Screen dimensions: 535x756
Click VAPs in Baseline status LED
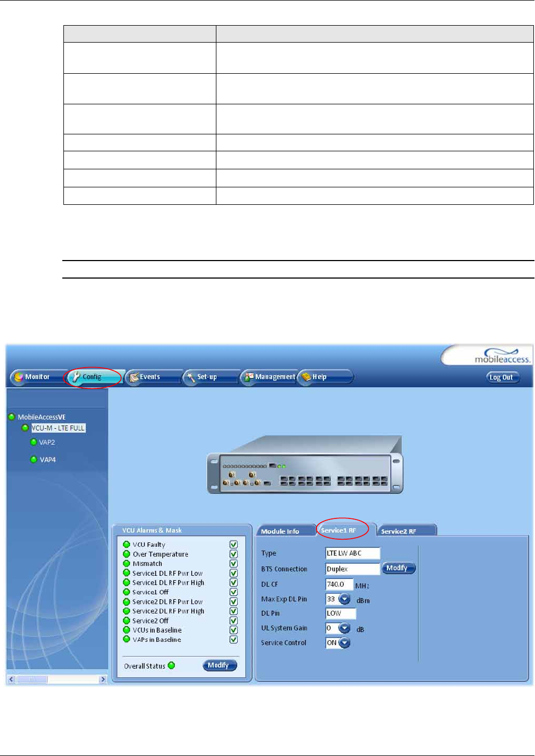coord(126,640)
